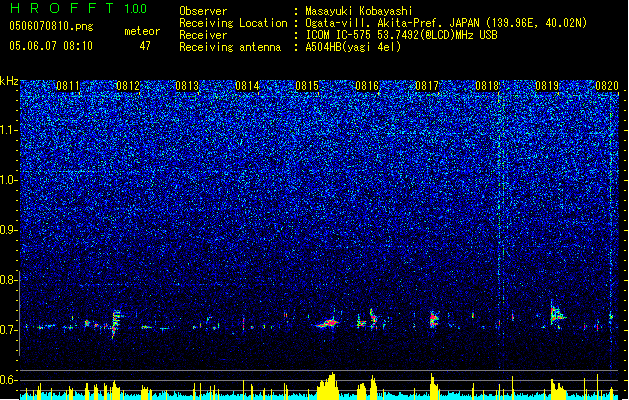
Task: Click the 0818 time marker
Action: 487,86
